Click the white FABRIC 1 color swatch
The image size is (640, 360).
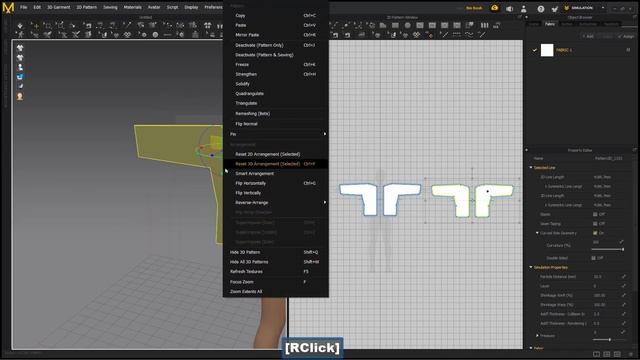pyautogui.click(x=547, y=50)
